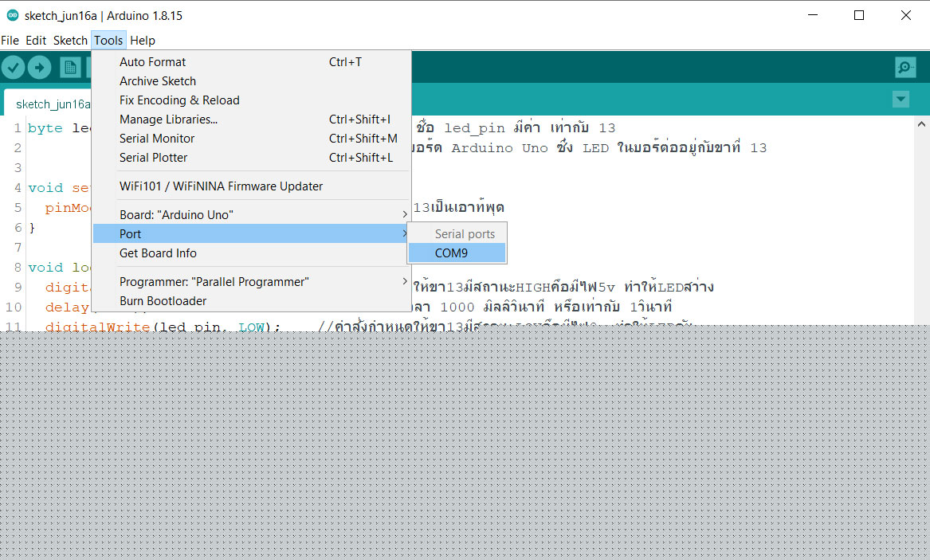
Task: Select Get Board Info
Action: pyautogui.click(x=252, y=253)
